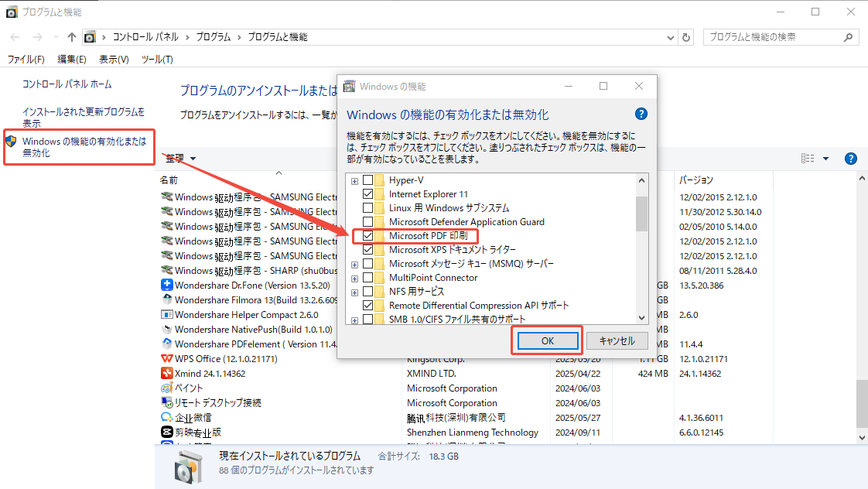Select 企业微信 program icon
This screenshot has height=489, width=868.
[166, 417]
